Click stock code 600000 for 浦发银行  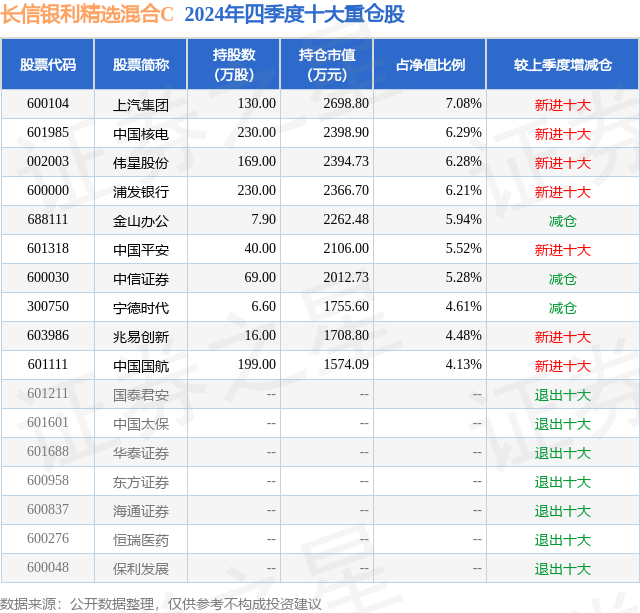pos(48,191)
